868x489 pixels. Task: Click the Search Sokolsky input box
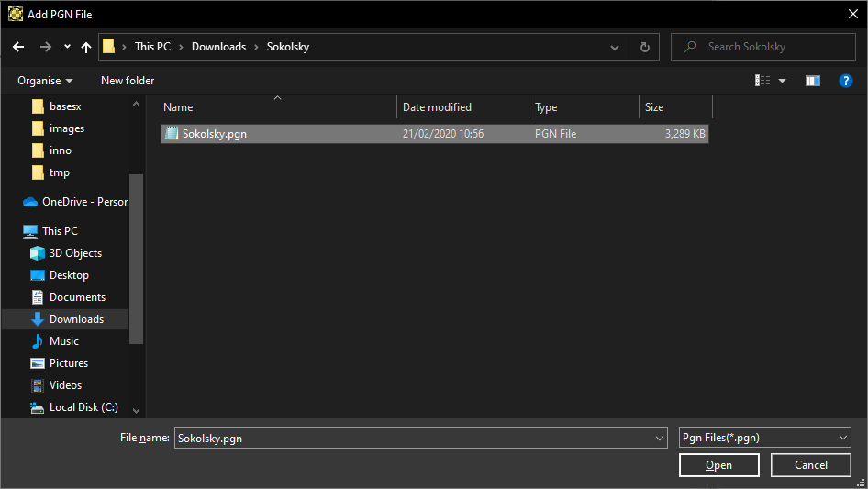[x=771, y=47]
